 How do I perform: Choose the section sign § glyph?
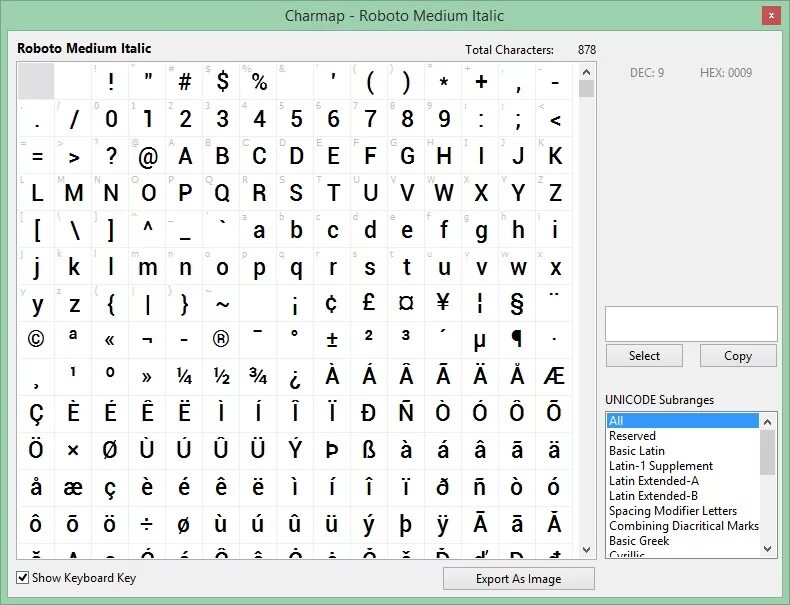click(x=518, y=303)
